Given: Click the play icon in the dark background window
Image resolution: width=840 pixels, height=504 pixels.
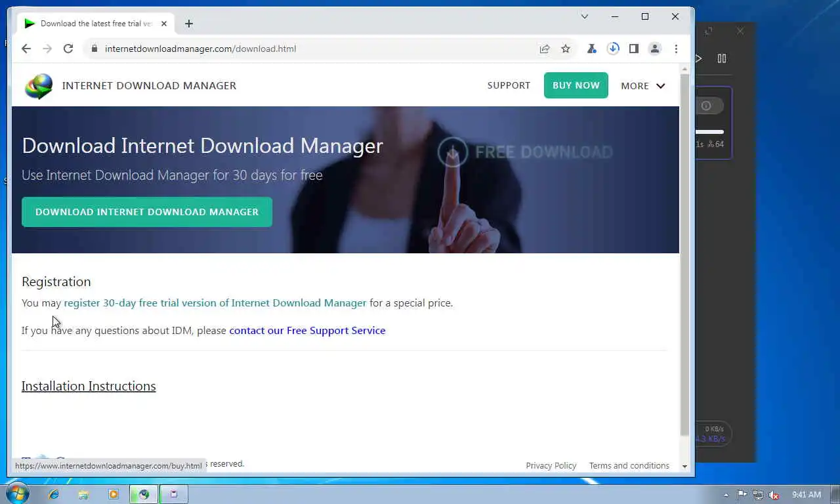Looking at the screenshot, I should pyautogui.click(x=698, y=58).
